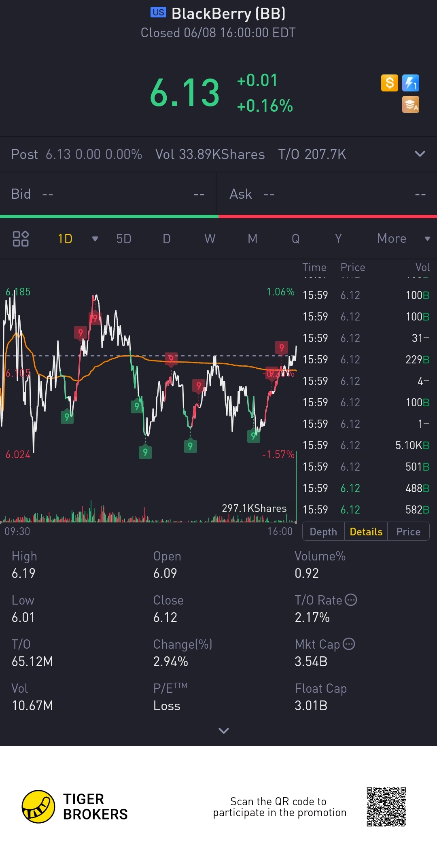Screen dimensions: 437x868
Task: Open the More timeframes dropdown
Action: [427, 239]
